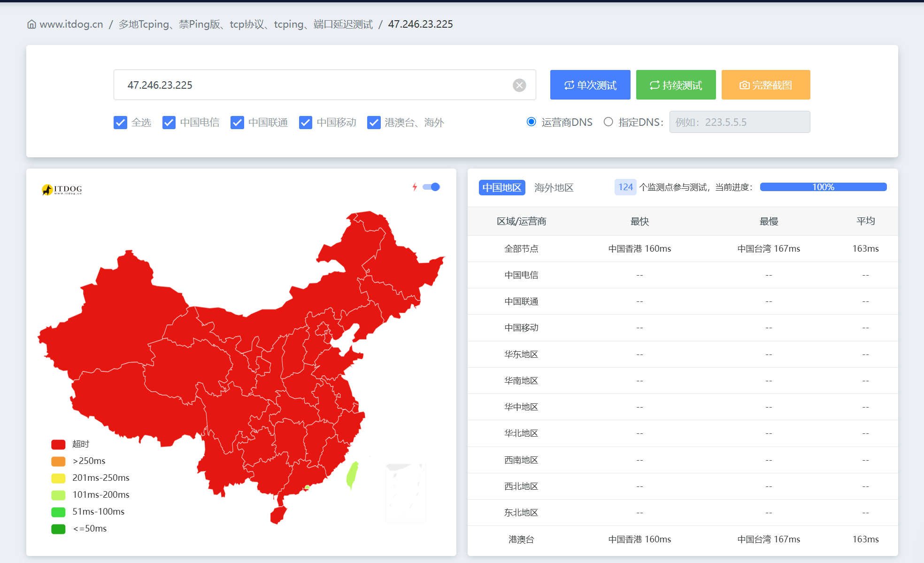Click 163ms average in 港澳台 row
Viewport: 924px width, 563px height.
[865, 540]
